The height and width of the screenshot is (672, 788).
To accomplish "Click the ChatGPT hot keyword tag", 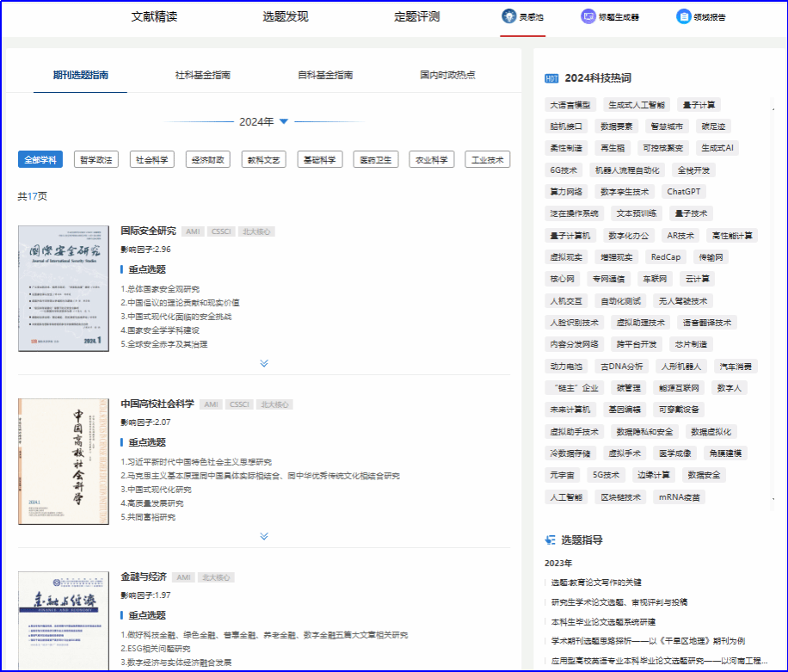I will point(684,191).
